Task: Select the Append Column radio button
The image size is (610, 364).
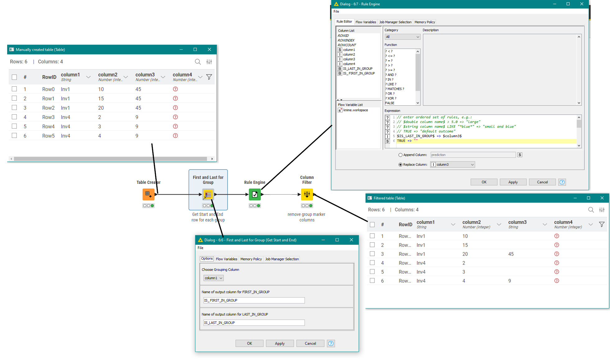Action: (x=400, y=155)
